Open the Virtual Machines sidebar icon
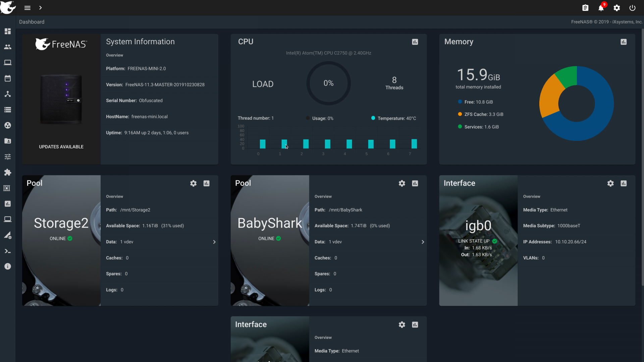Viewport: 644px width, 362px height. (x=8, y=219)
